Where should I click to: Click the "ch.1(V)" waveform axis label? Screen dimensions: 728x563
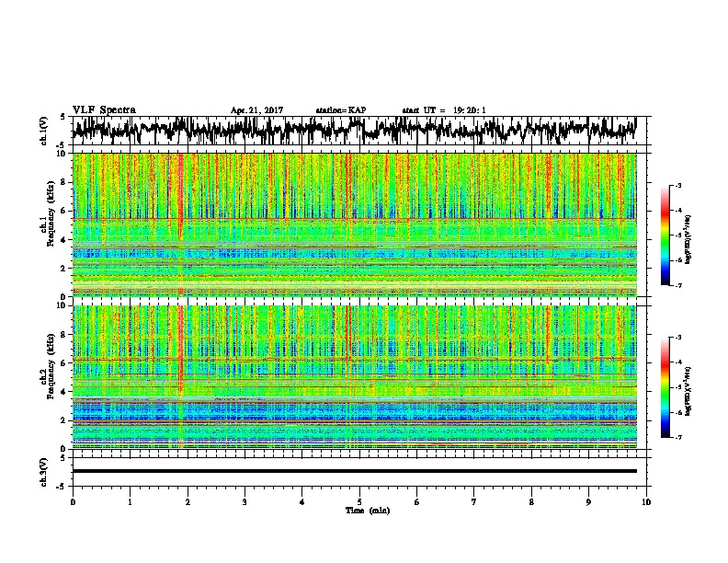pos(43,131)
